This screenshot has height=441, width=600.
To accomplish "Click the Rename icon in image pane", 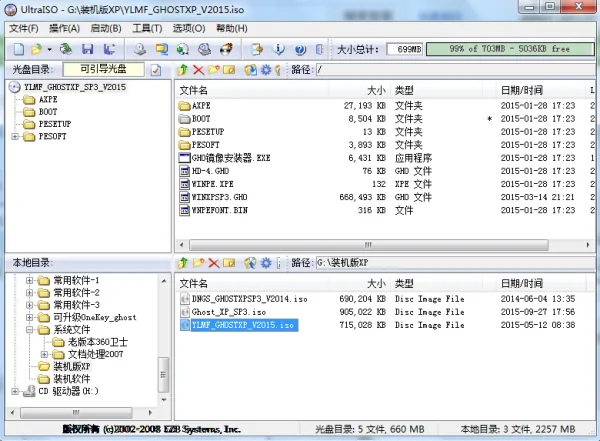I will pos(229,70).
